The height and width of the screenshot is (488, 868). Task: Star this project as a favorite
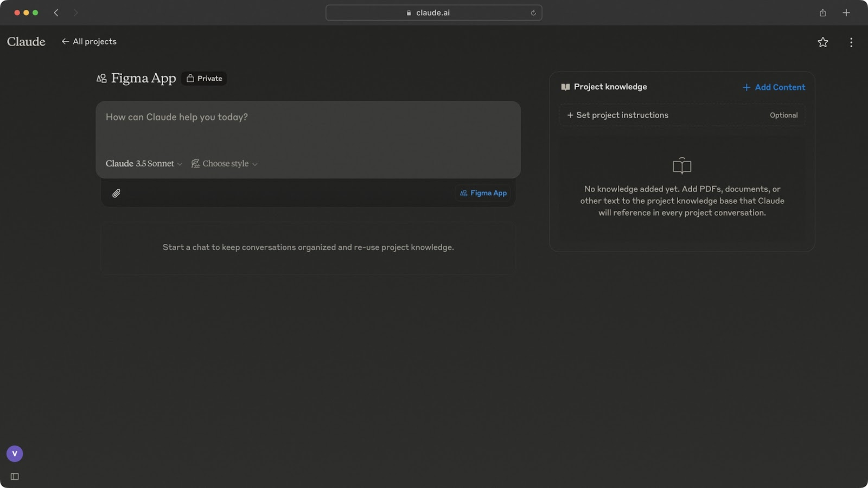822,42
